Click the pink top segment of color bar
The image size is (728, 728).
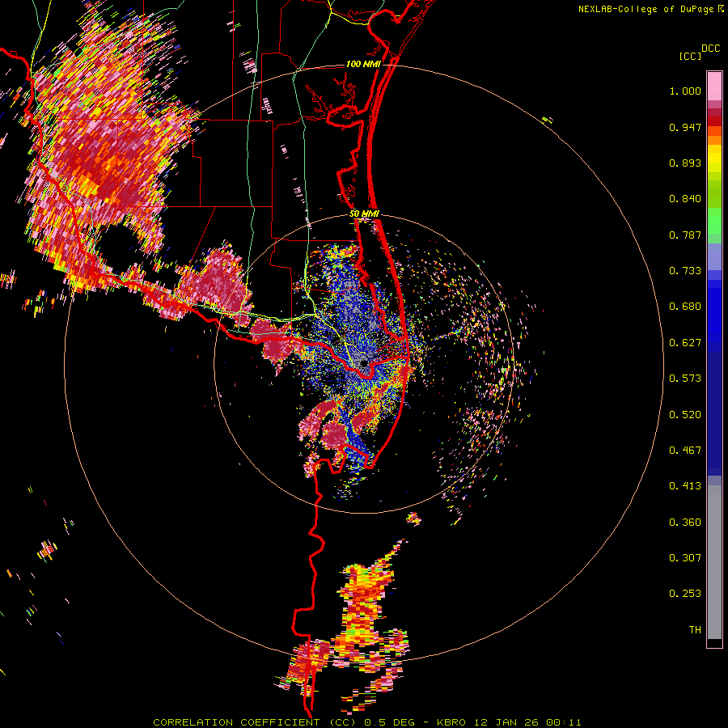[x=714, y=87]
